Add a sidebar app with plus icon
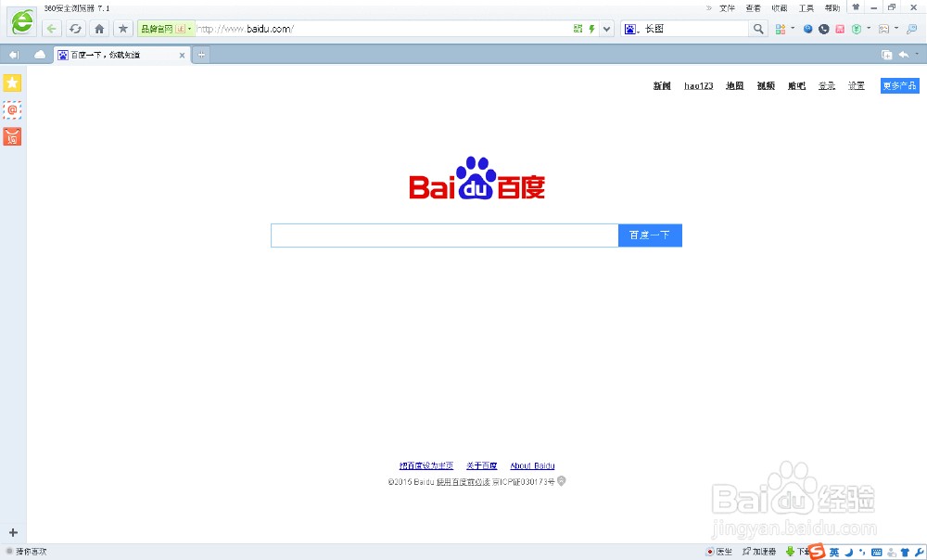 click(x=13, y=532)
